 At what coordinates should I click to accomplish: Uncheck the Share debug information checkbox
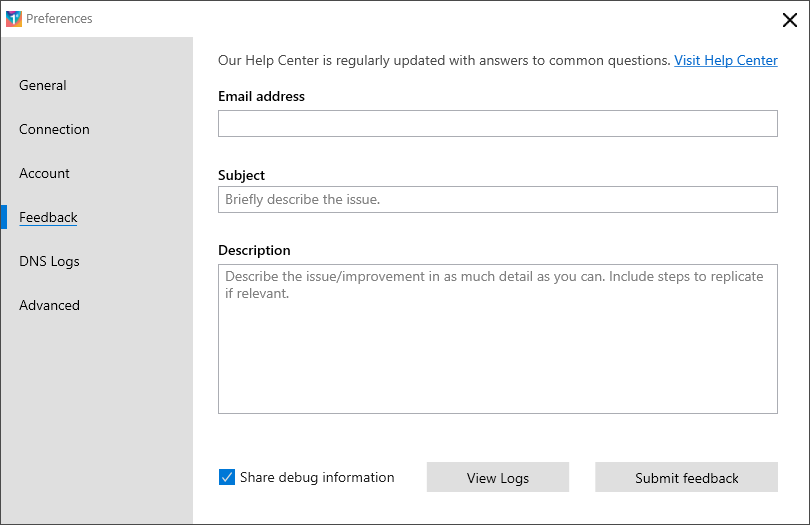coord(227,477)
